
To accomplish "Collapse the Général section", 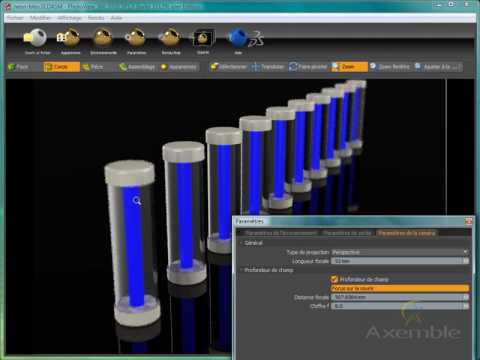I will 253,243.
